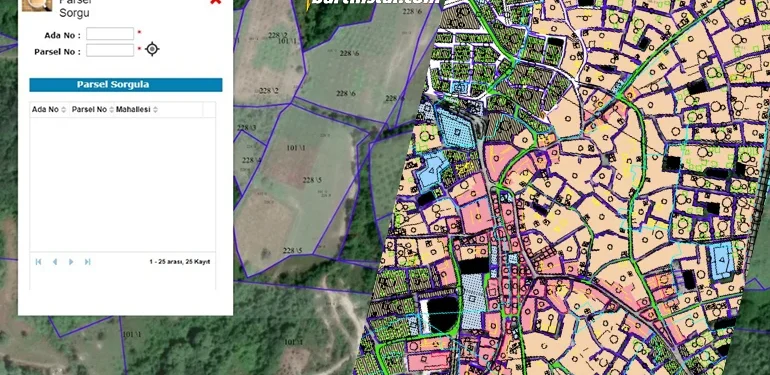Click the Parsel Sorgula button
770x375 pixels.
click(126, 84)
